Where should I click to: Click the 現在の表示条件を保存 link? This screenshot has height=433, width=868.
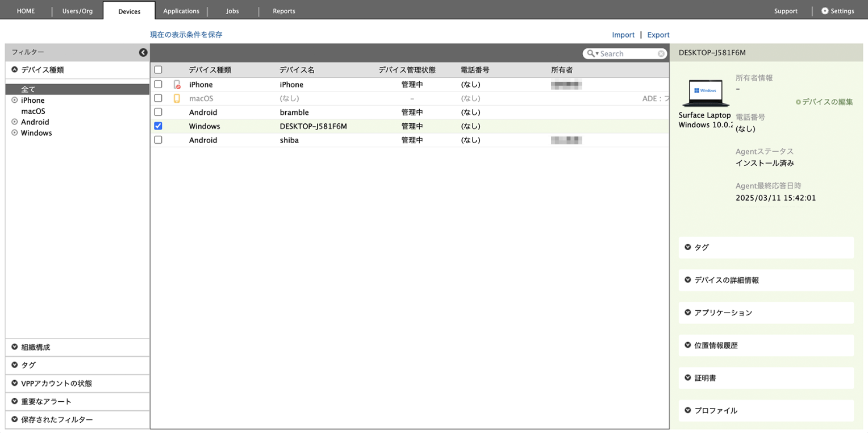click(x=186, y=35)
